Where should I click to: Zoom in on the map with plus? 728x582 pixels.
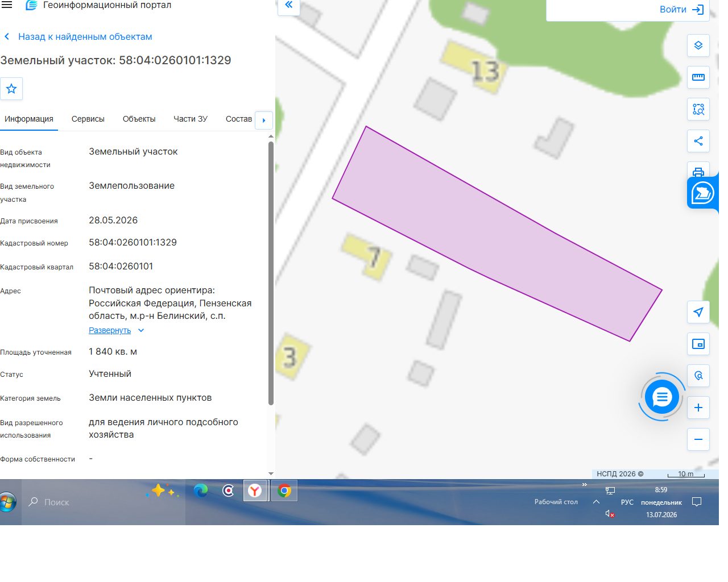click(x=698, y=408)
